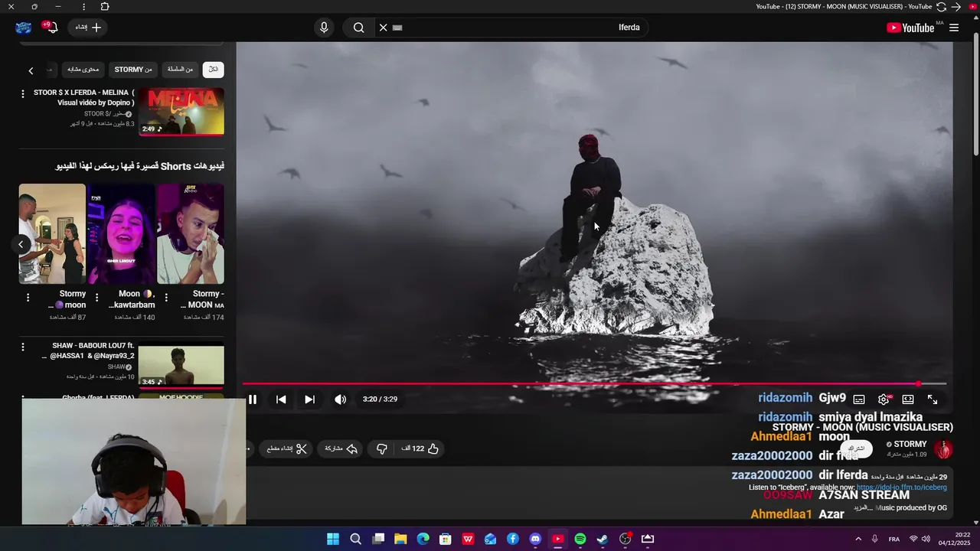Subscribe to STORMY channel
Viewport: 980px width, 551px height.
click(x=856, y=448)
